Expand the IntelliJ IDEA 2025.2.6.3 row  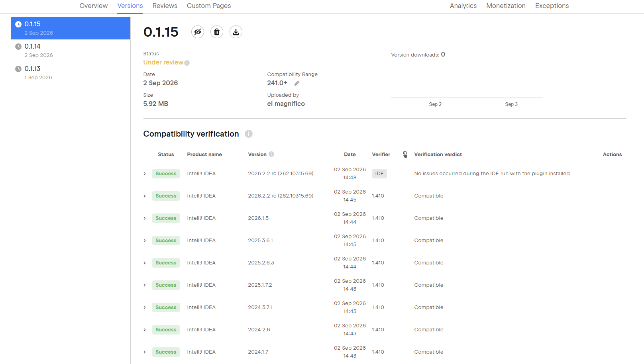[145, 263]
